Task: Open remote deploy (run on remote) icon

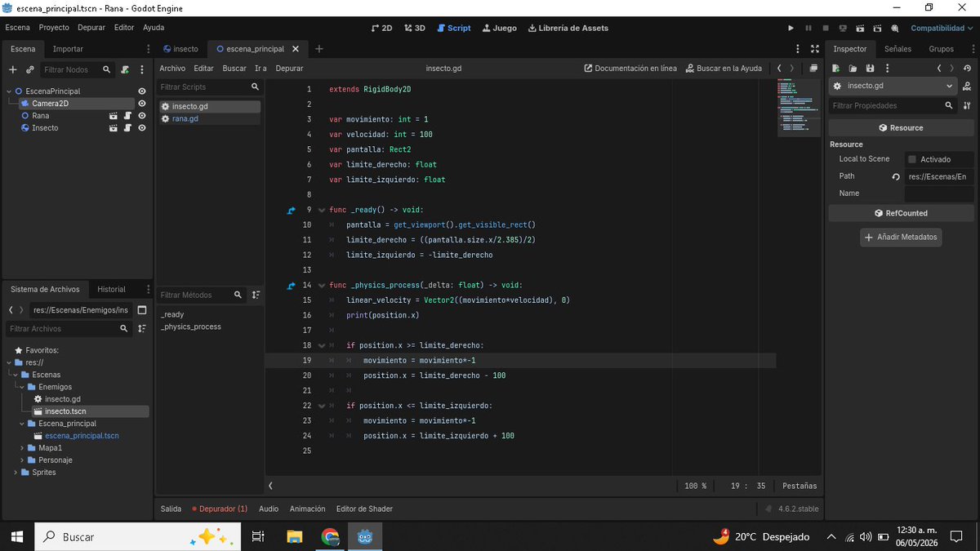Action: point(843,28)
